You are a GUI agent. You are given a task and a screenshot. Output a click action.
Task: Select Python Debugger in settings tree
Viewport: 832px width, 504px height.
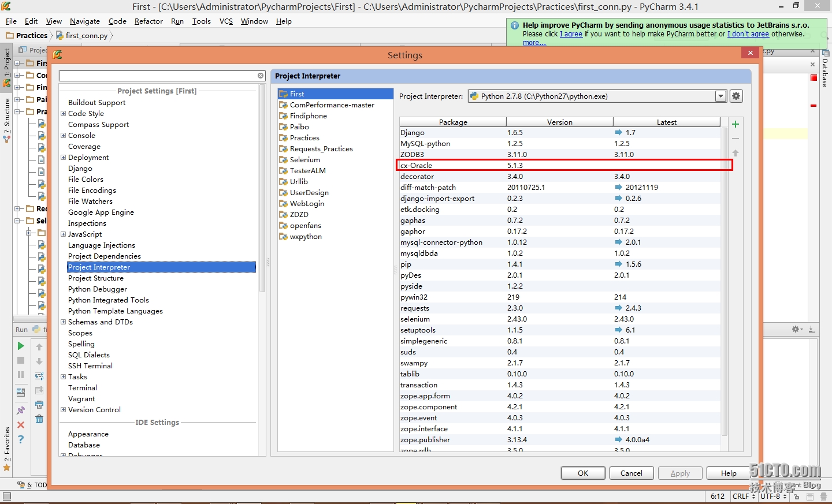(98, 289)
